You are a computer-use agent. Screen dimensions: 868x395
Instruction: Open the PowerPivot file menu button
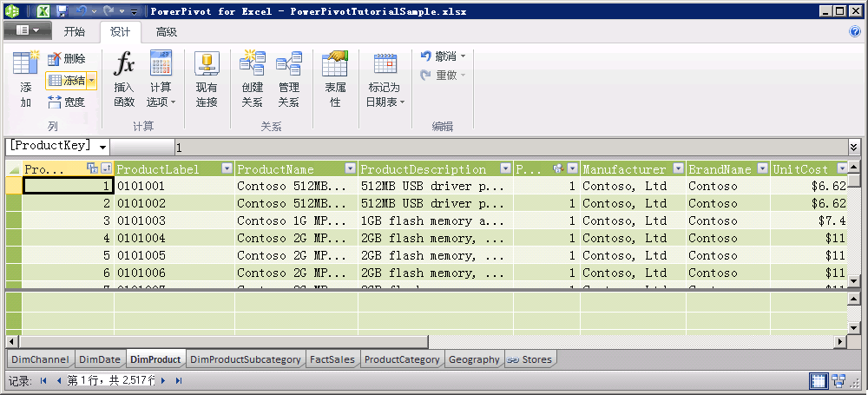28,30
